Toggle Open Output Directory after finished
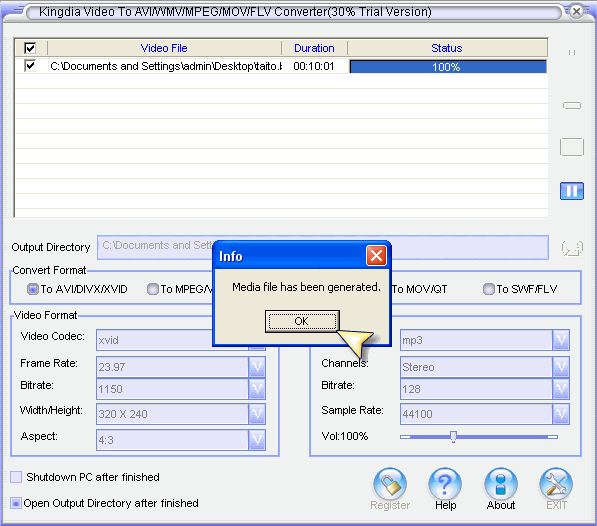This screenshot has width=597, height=526. pyautogui.click(x=16, y=503)
